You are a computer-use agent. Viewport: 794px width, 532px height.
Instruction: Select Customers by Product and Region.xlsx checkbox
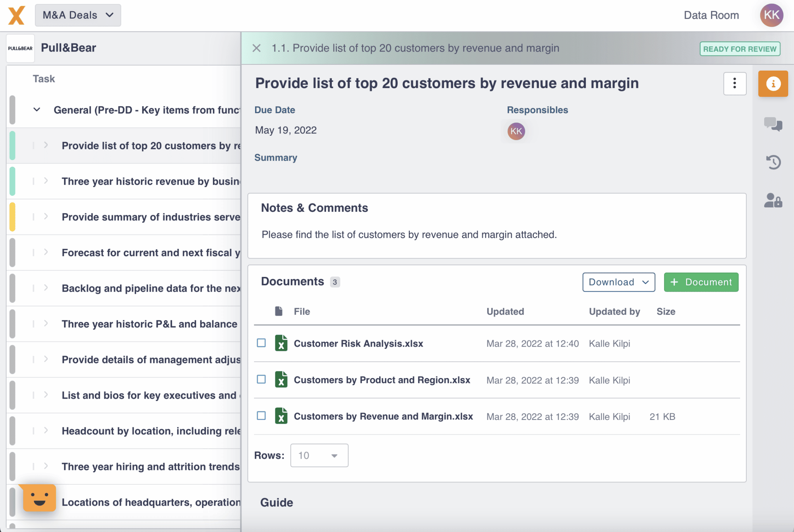click(261, 379)
